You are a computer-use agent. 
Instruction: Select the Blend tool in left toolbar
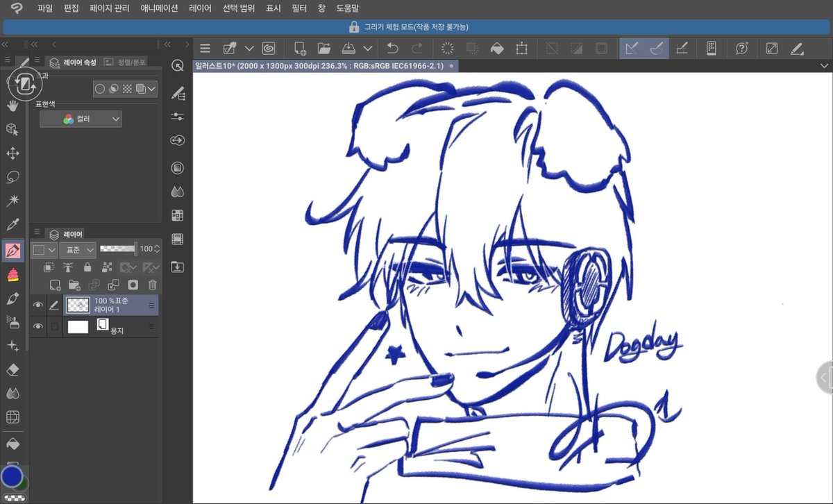click(x=12, y=393)
